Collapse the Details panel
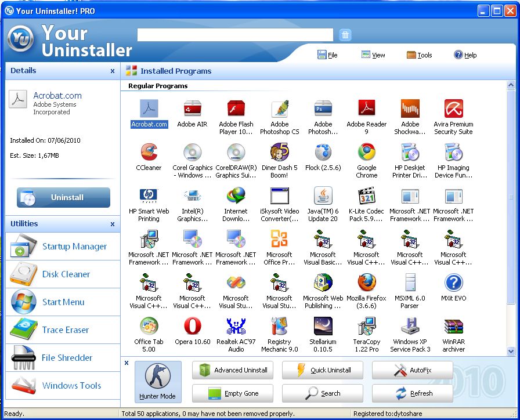This screenshot has width=520, height=420. coord(113,71)
